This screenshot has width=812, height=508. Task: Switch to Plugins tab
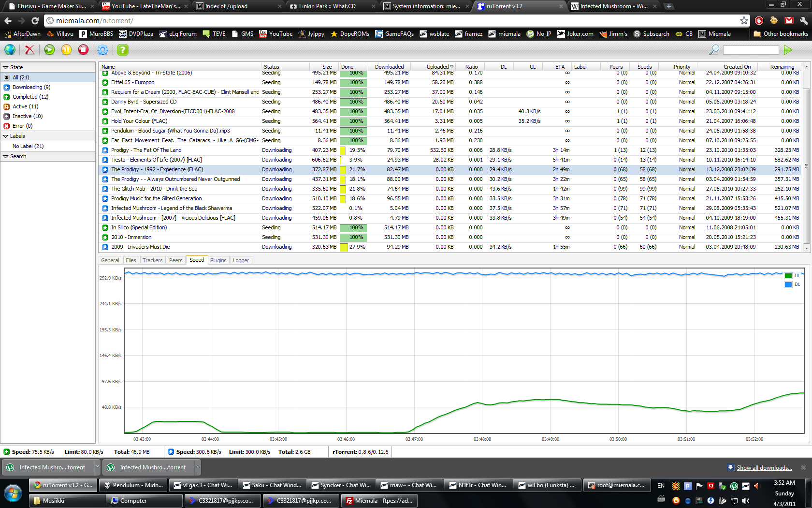[x=218, y=260]
